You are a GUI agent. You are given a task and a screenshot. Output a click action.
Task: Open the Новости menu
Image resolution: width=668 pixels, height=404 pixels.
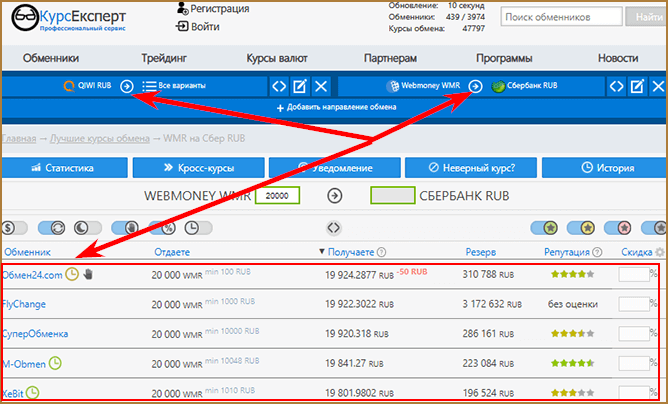click(x=618, y=58)
